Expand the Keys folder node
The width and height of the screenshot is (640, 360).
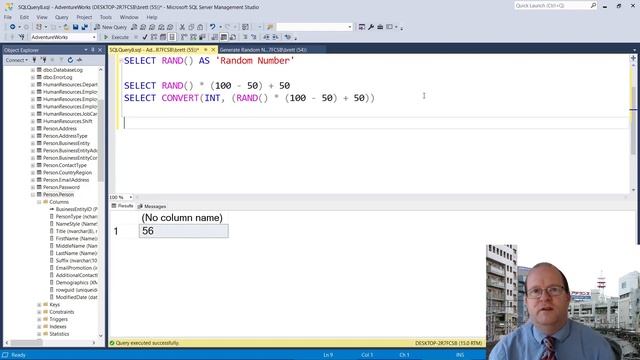pyautogui.click(x=39, y=304)
